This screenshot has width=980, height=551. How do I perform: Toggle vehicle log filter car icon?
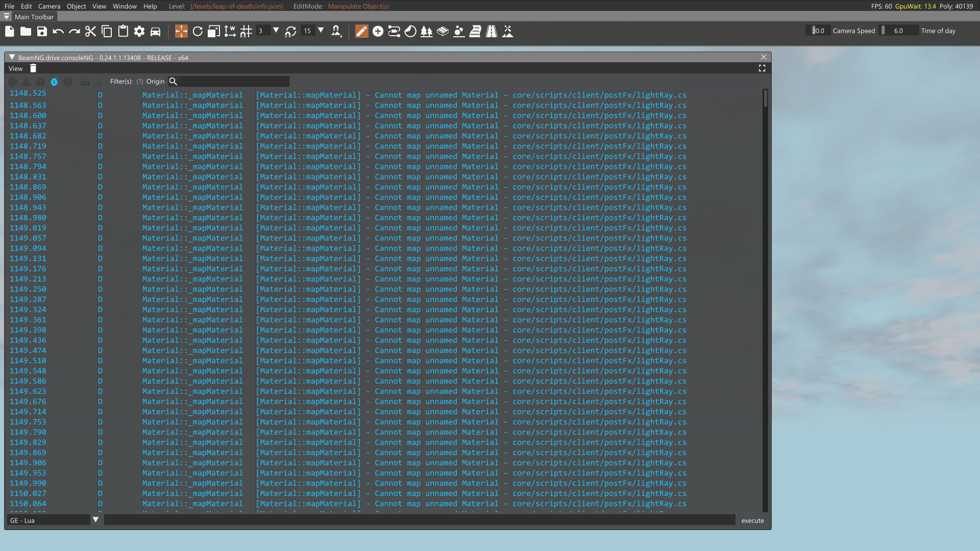(85, 82)
